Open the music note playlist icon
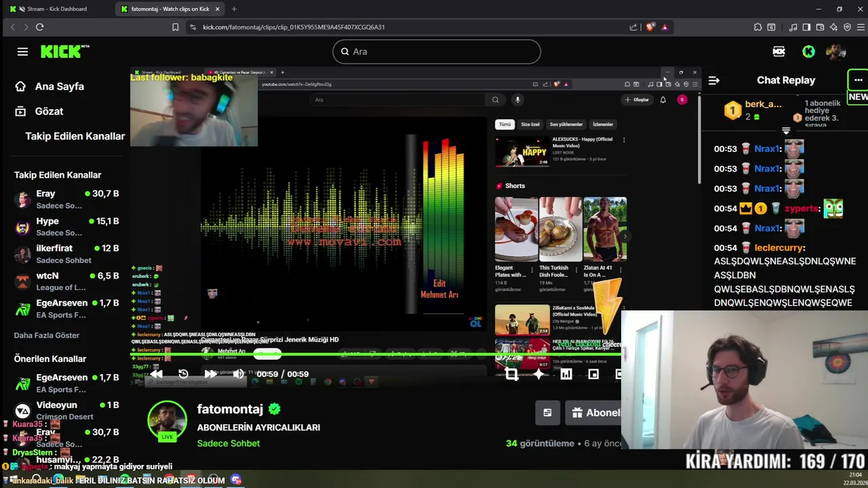The image size is (868, 488). click(793, 27)
